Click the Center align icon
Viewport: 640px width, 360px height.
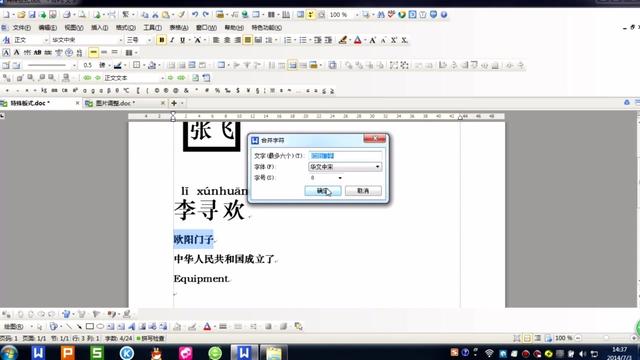click(x=227, y=40)
